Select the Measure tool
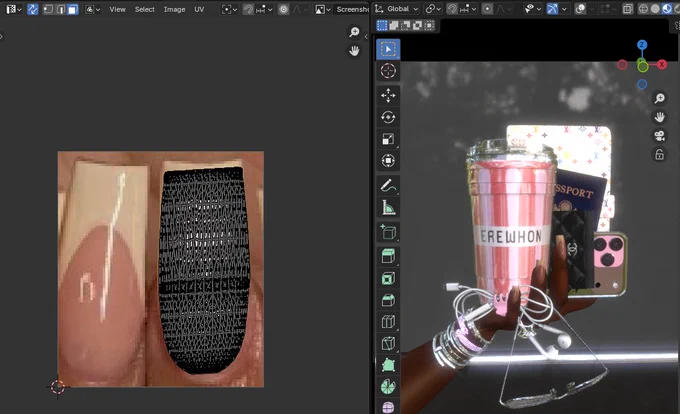This screenshot has width=680, height=414. (x=388, y=207)
